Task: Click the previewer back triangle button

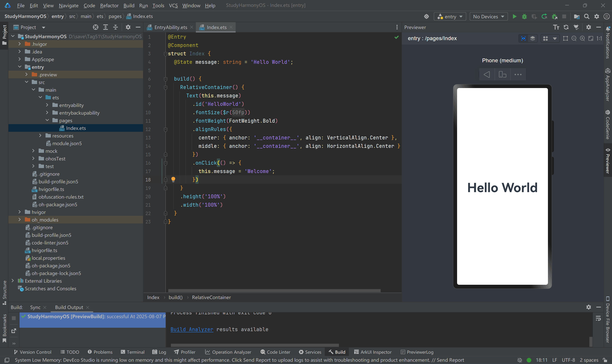Action: pyautogui.click(x=487, y=74)
